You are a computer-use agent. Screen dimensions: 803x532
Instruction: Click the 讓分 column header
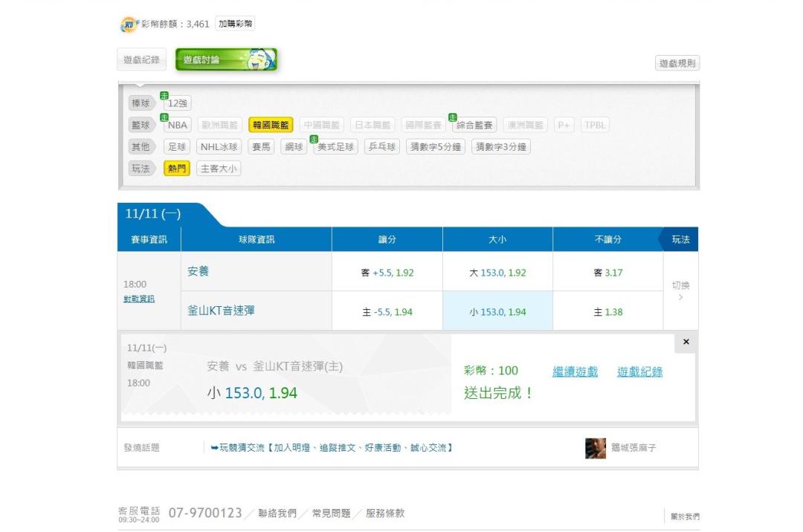pyautogui.click(x=387, y=239)
